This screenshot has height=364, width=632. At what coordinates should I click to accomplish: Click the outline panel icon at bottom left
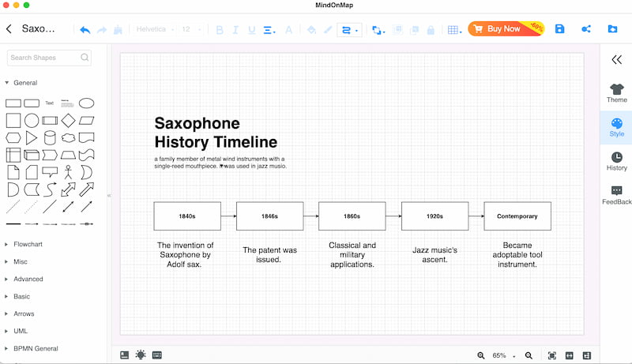pos(125,355)
